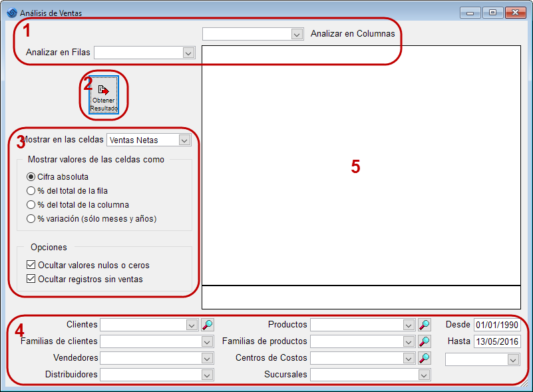Viewport: 533px width, 392px height.
Task: Click the Hasta date field
Action: click(x=497, y=341)
